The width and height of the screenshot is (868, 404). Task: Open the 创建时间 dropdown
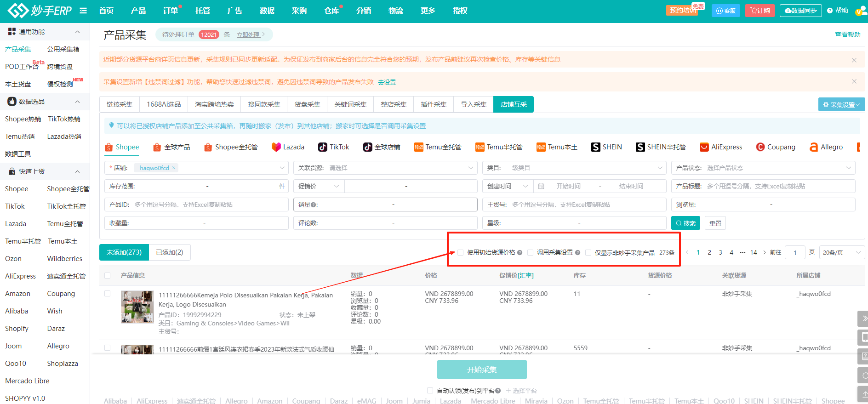tap(508, 186)
